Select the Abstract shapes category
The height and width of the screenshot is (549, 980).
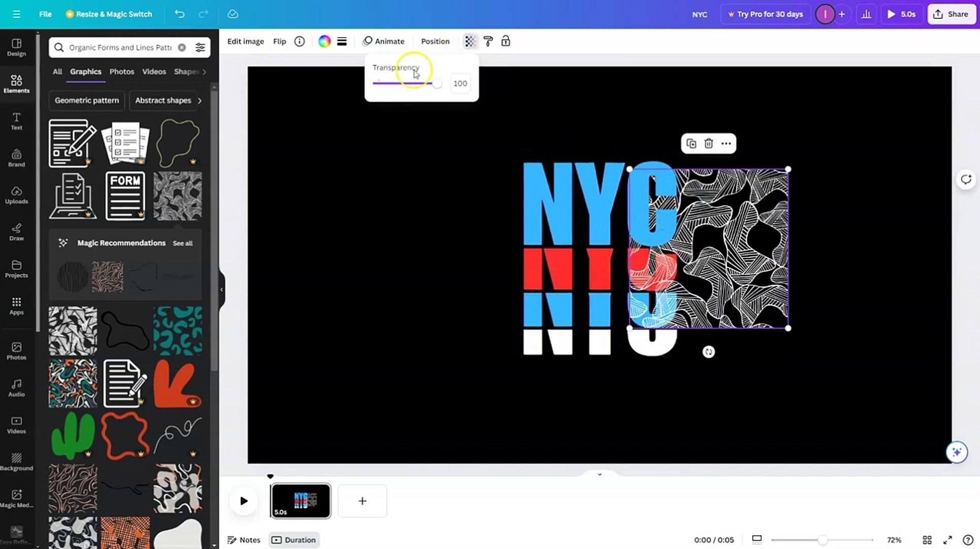click(x=163, y=100)
